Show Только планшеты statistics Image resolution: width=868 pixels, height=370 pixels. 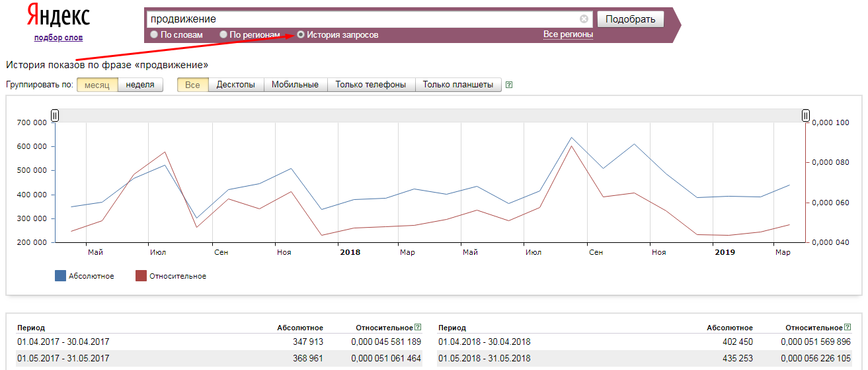[x=458, y=85]
